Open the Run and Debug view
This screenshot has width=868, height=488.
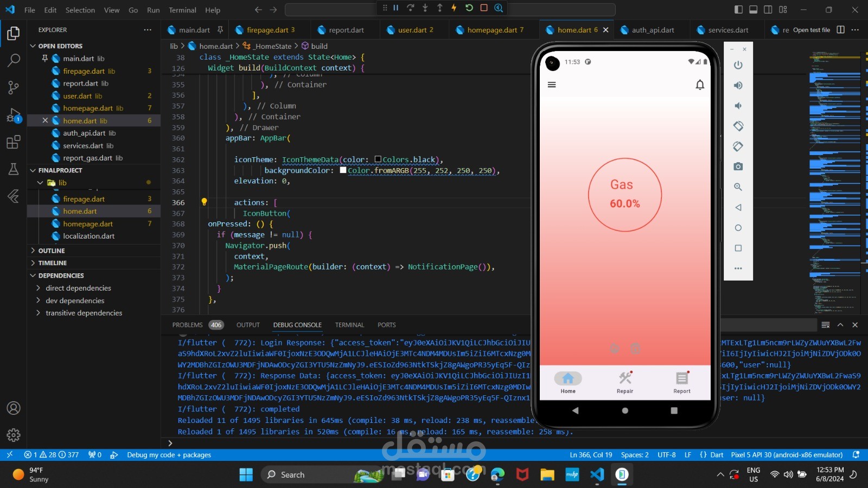[x=14, y=115]
